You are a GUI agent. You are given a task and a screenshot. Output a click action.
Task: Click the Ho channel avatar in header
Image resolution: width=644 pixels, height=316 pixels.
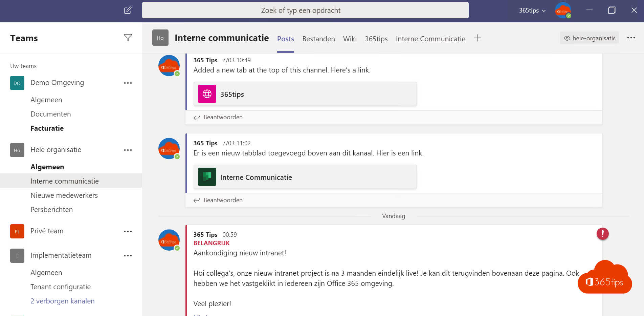coord(160,38)
